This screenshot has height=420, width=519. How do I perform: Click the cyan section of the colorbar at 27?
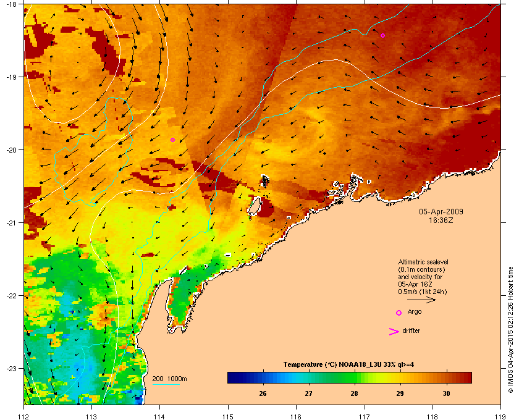point(308,377)
